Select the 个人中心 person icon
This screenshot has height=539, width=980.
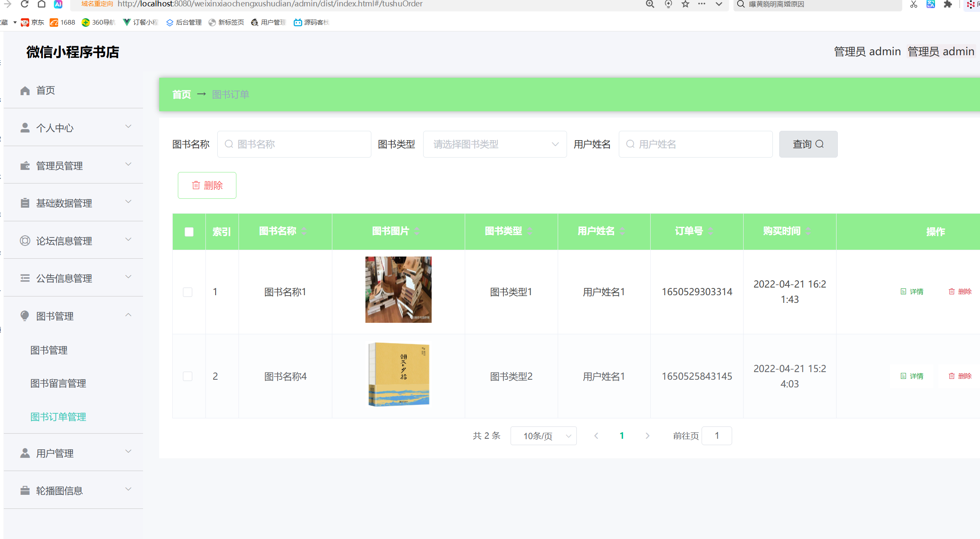pyautogui.click(x=25, y=127)
